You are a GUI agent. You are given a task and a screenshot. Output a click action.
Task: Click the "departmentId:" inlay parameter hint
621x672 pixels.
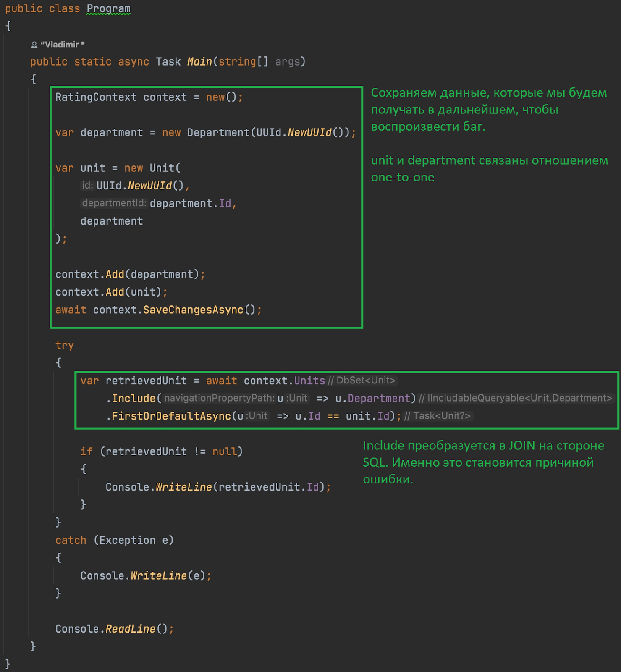pyautogui.click(x=114, y=203)
